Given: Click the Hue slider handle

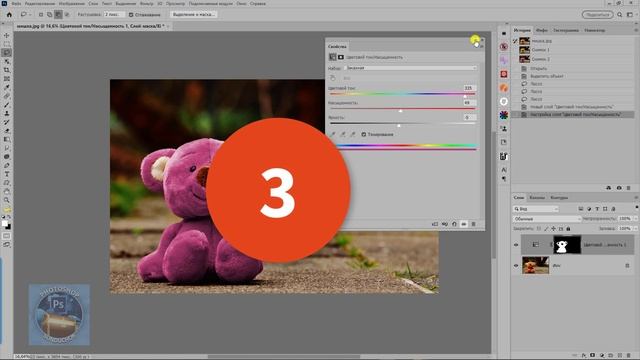Looking at the screenshot, I should [465, 96].
